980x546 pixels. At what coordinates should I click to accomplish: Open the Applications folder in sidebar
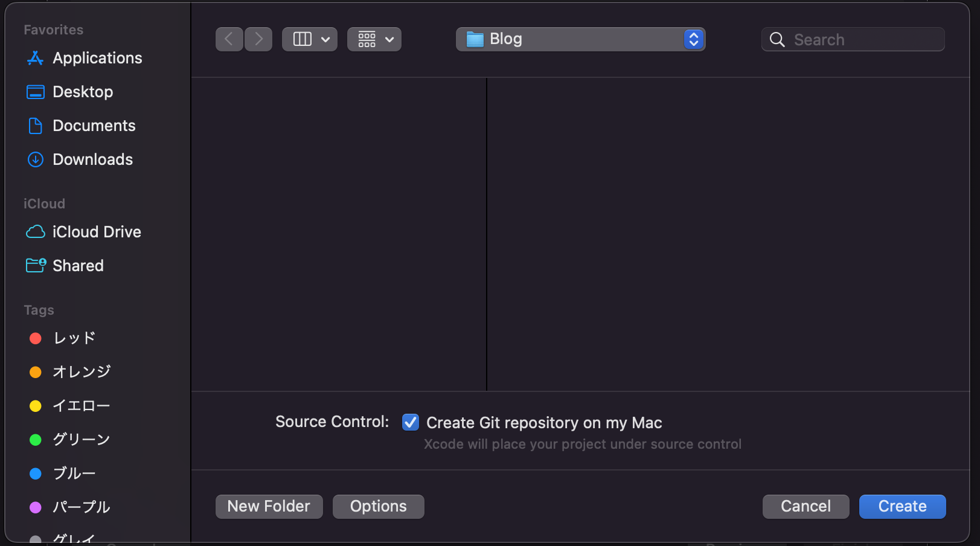click(97, 58)
